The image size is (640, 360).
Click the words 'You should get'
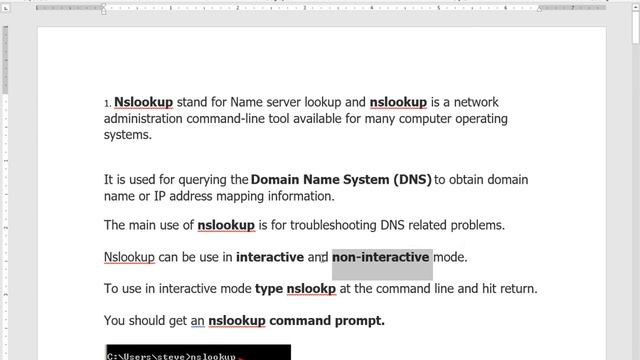point(145,321)
